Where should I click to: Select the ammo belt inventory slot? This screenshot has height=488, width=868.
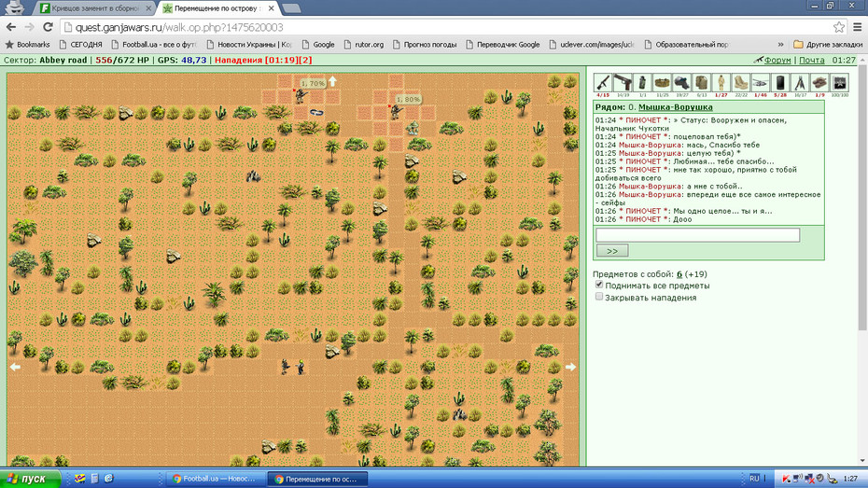pyautogui.click(x=662, y=82)
